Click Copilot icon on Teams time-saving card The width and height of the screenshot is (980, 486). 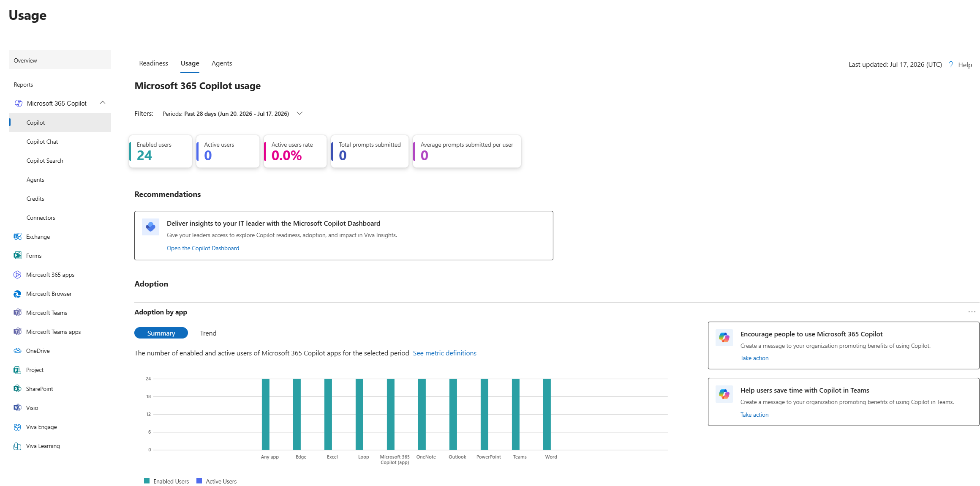[724, 394]
